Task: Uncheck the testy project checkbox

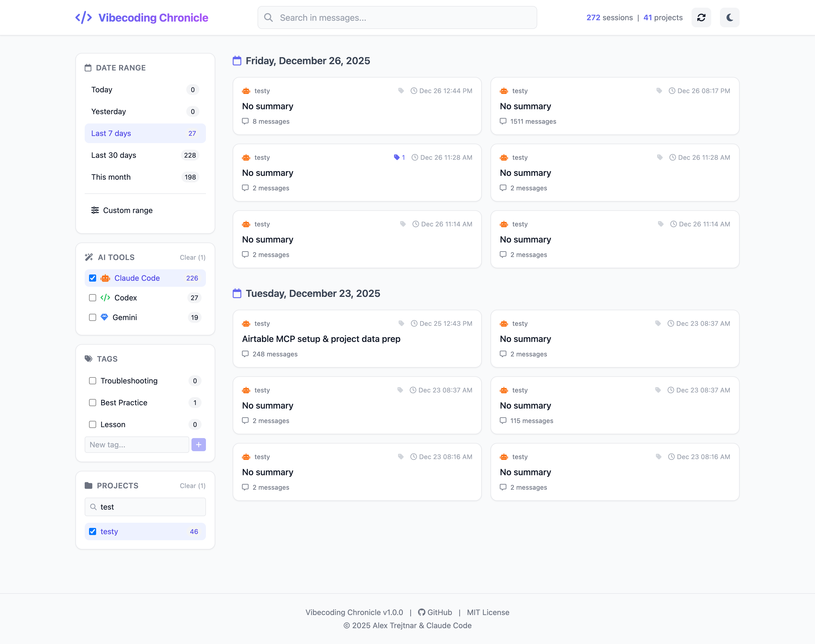Action: click(92, 532)
